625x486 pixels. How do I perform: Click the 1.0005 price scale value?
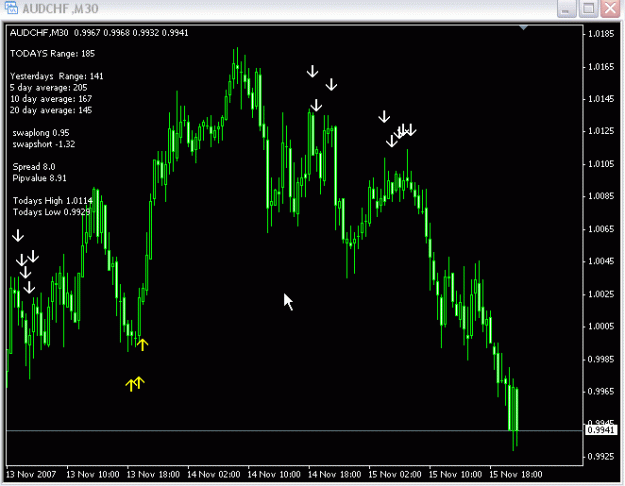point(601,326)
